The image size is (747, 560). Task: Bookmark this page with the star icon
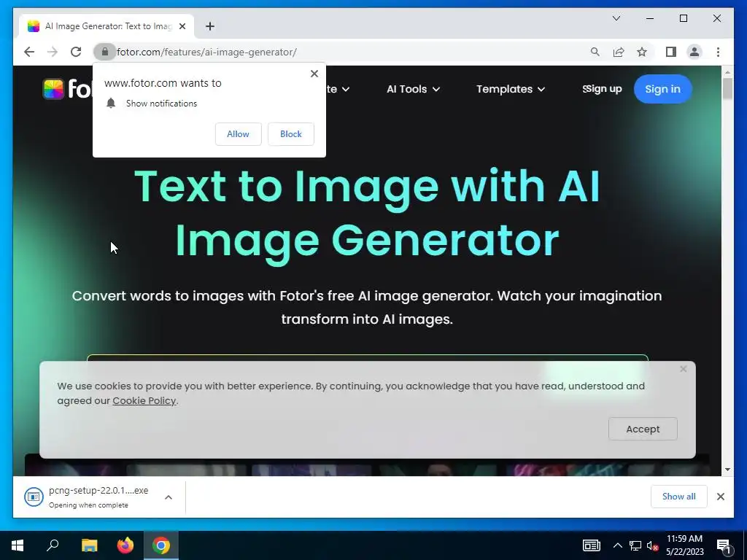pyautogui.click(x=642, y=52)
